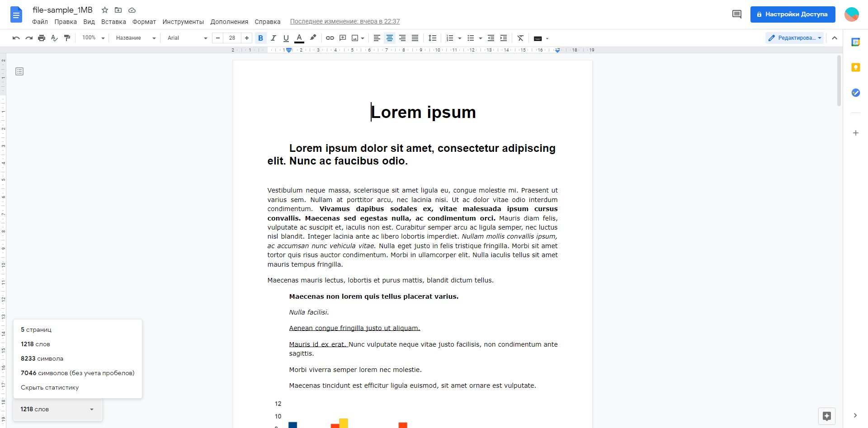
Task: Open the input tools keyboard dropdown
Action: click(x=541, y=38)
